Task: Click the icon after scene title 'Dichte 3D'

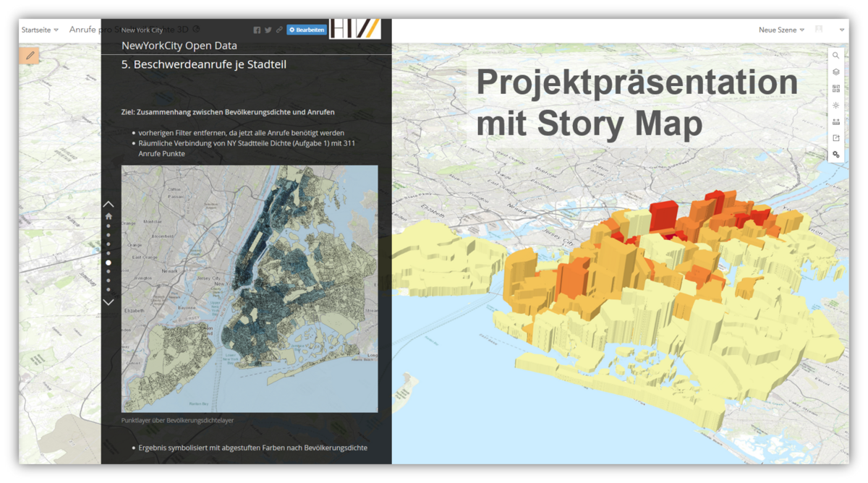Action: click(x=196, y=30)
